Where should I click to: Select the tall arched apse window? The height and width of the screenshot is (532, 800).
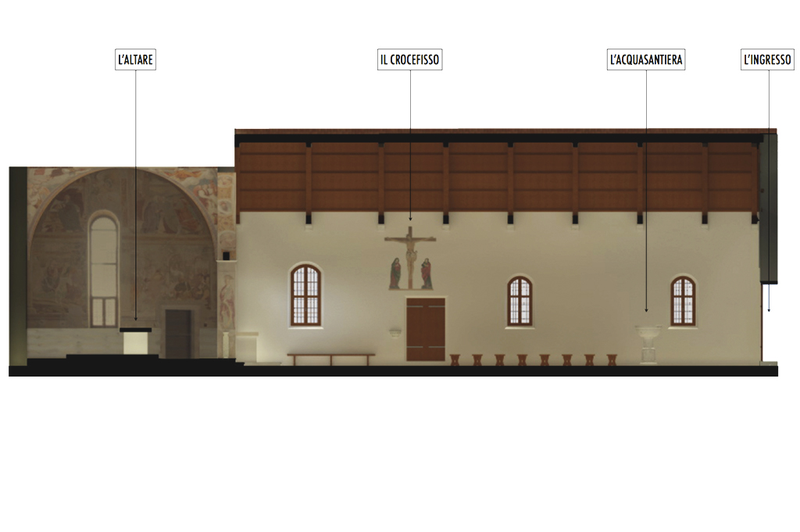point(103,270)
